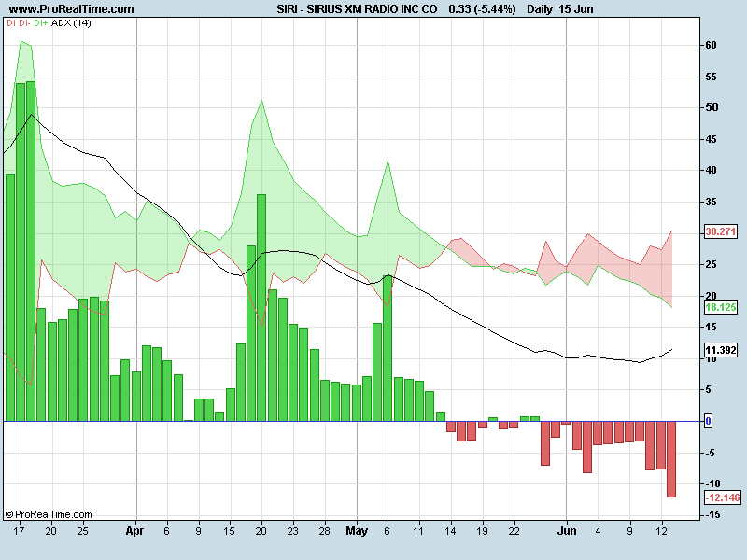Click the 40 level on the value axis
The width and height of the screenshot is (747, 560).
tap(711, 170)
